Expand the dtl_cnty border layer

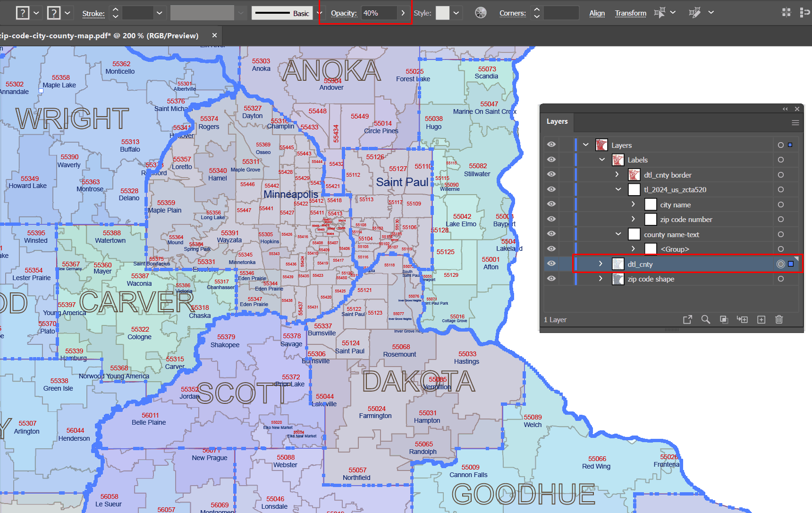[617, 174]
